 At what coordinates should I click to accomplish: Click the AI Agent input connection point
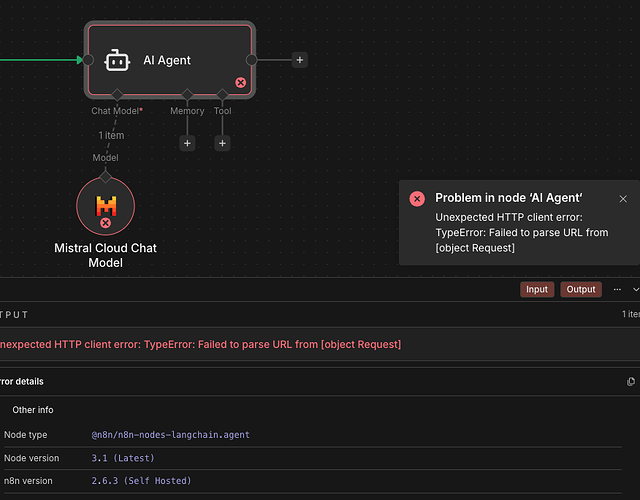(88, 60)
